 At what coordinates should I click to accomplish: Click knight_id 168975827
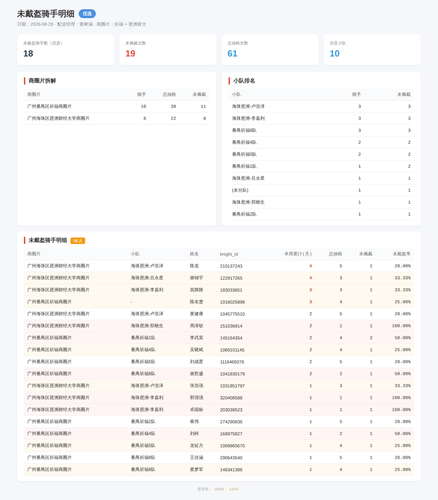click(231, 434)
